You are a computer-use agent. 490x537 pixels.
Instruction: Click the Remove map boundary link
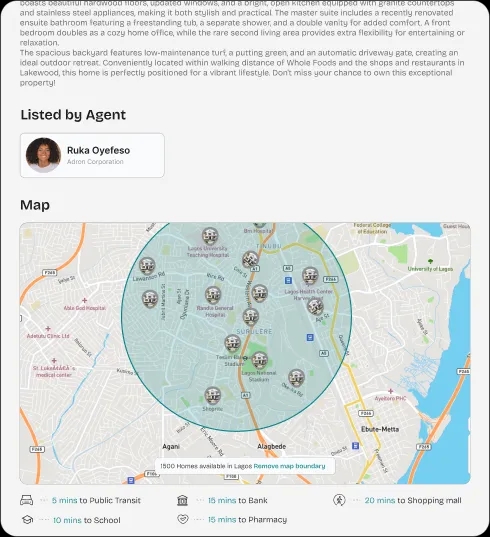pyautogui.click(x=289, y=466)
